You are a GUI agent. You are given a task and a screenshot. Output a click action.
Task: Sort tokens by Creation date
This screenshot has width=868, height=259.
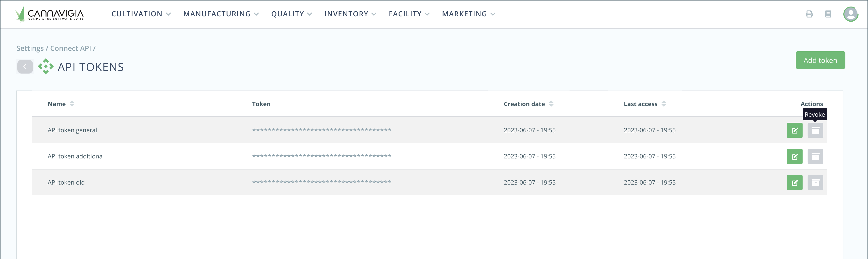click(551, 104)
